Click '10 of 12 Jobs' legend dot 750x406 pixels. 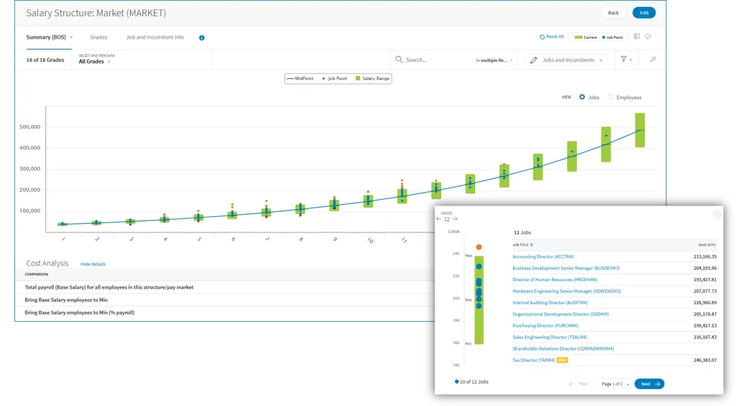click(x=456, y=382)
